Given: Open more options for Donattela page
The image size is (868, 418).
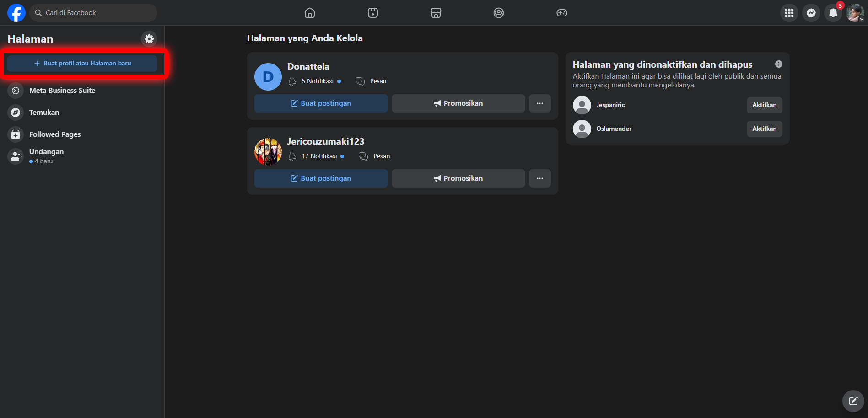Looking at the screenshot, I should coord(539,103).
